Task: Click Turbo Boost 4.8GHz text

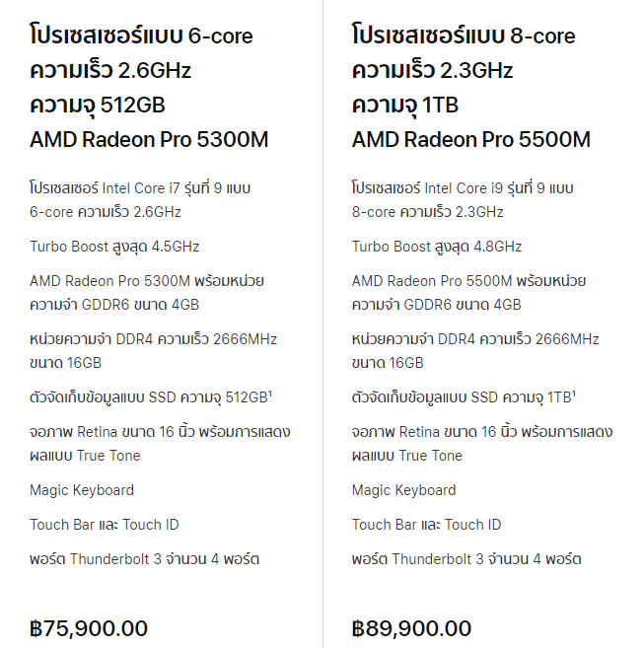Action: 437,247
